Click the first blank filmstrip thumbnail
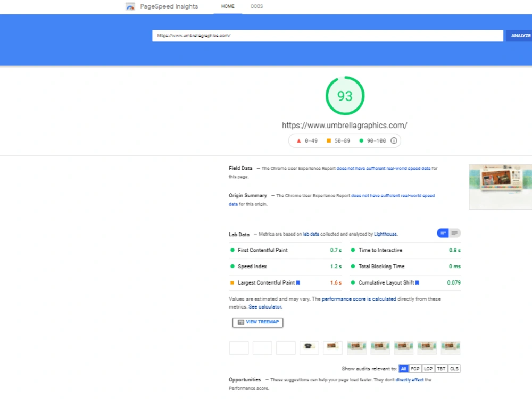Screen dimensions: 532x399 coord(239,348)
